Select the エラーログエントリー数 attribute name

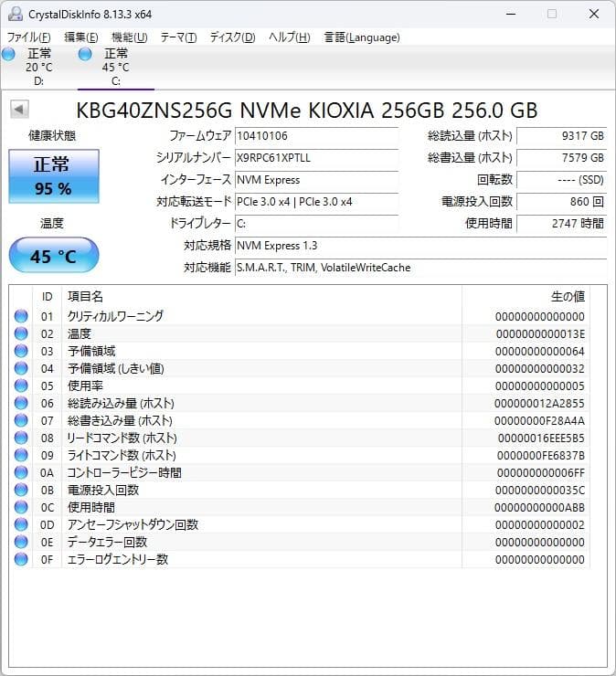click(118, 559)
